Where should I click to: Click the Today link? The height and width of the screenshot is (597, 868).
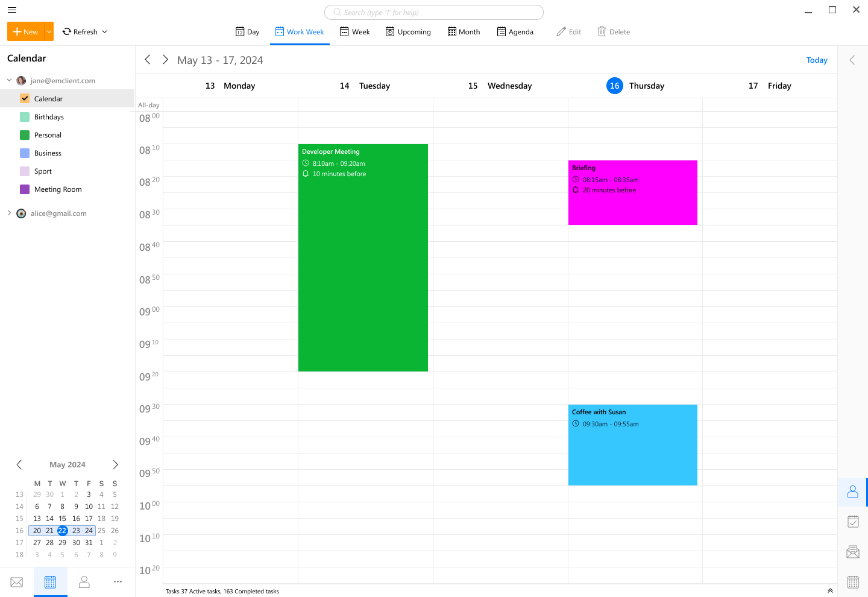coord(816,60)
